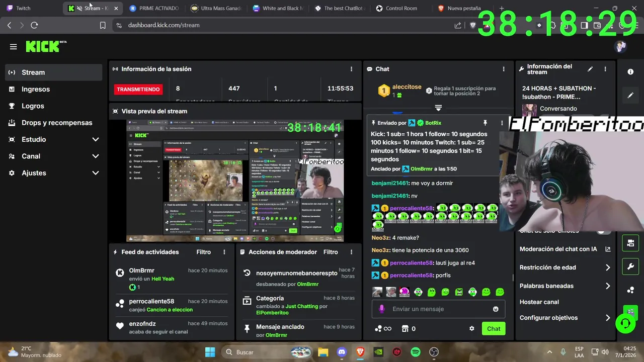Open Discord from the taskbar
Viewport: 644px width, 362px height.
point(342,352)
